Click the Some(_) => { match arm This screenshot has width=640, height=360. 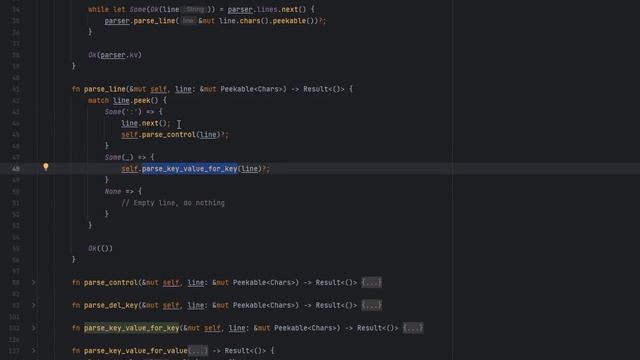pyautogui.click(x=129, y=157)
